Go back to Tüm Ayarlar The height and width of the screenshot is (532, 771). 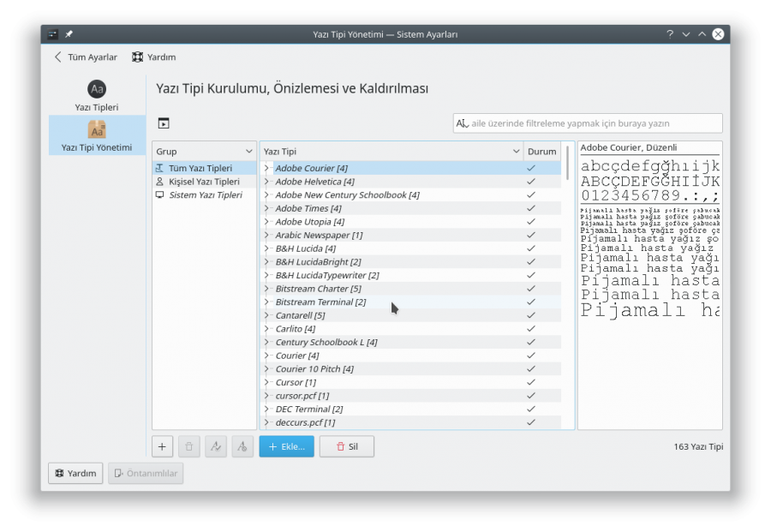[86, 57]
